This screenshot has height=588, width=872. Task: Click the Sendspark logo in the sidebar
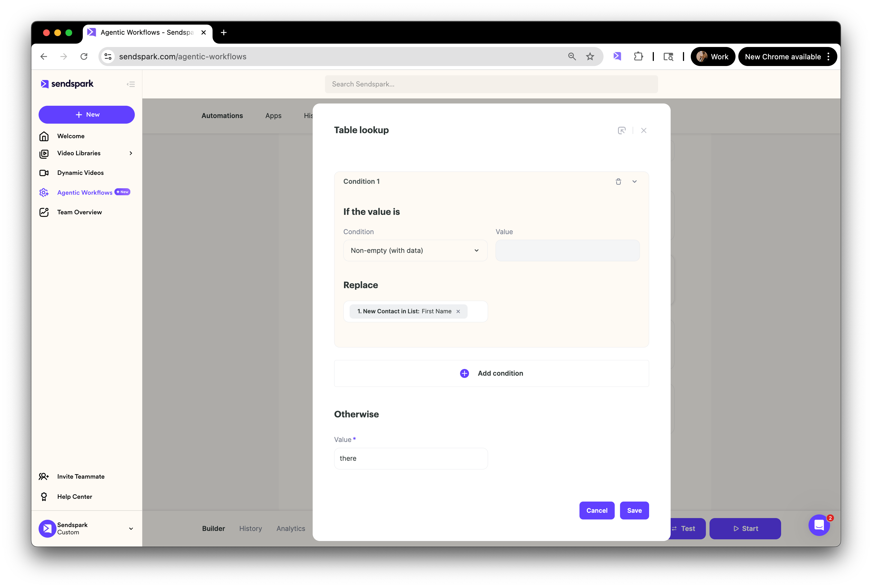(67, 84)
